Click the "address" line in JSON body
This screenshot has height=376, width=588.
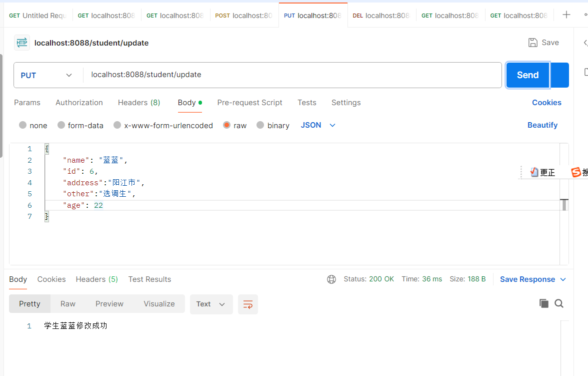click(103, 183)
